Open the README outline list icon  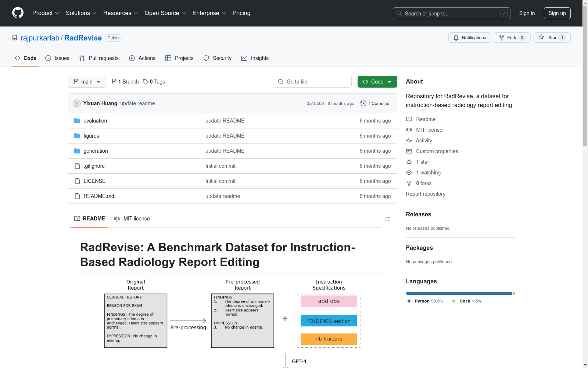click(x=387, y=219)
